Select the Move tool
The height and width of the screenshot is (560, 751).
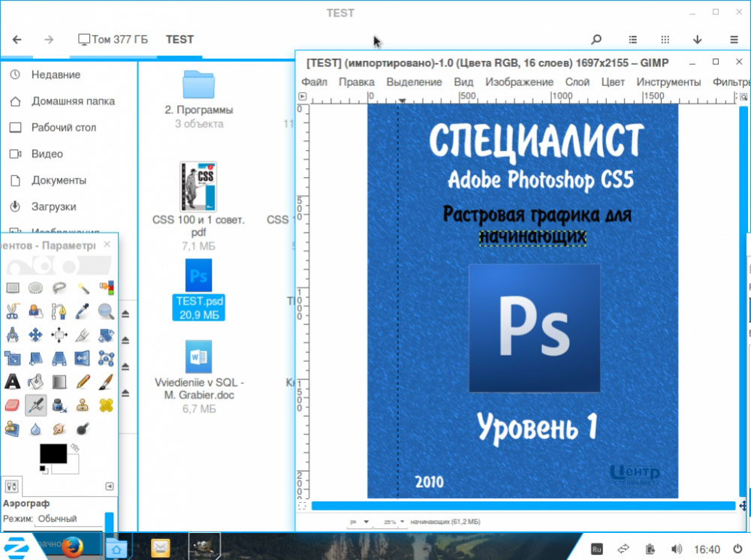pos(35,335)
